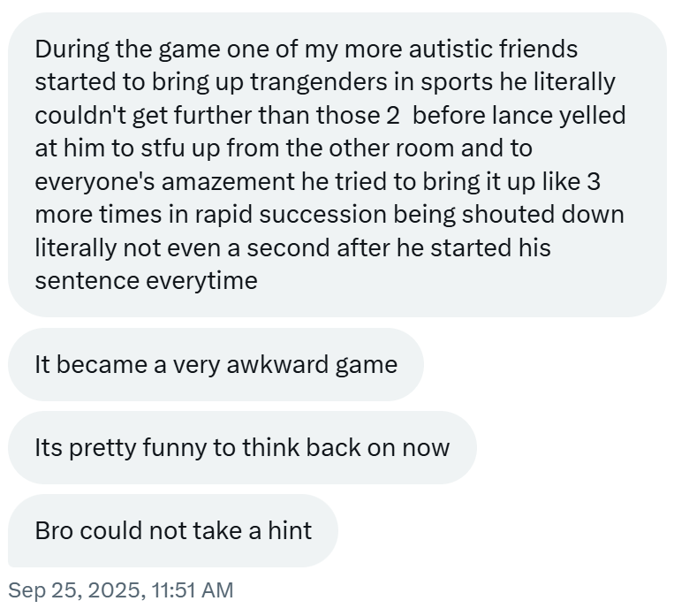Click the word 'everytime' ending first message
The width and height of the screenshot is (674, 616).
tap(201, 281)
